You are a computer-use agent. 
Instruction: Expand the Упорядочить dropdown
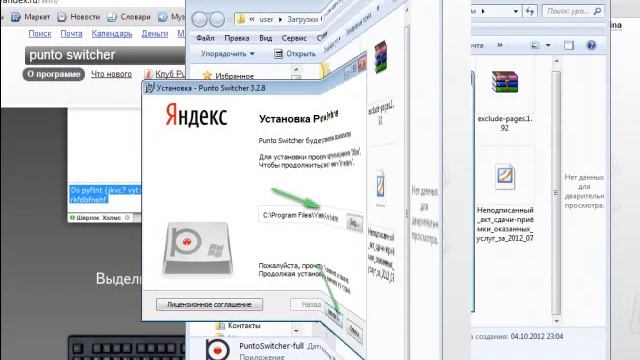coord(227,53)
